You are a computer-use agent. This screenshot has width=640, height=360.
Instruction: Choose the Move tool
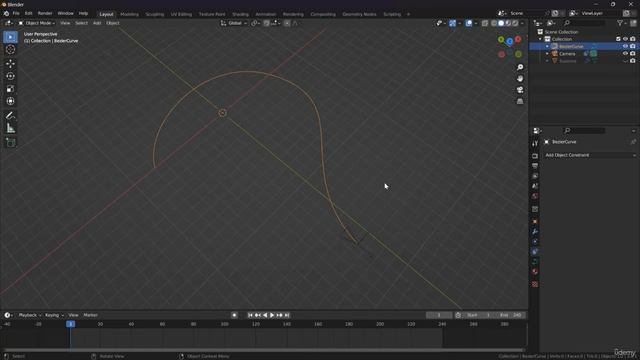11,64
